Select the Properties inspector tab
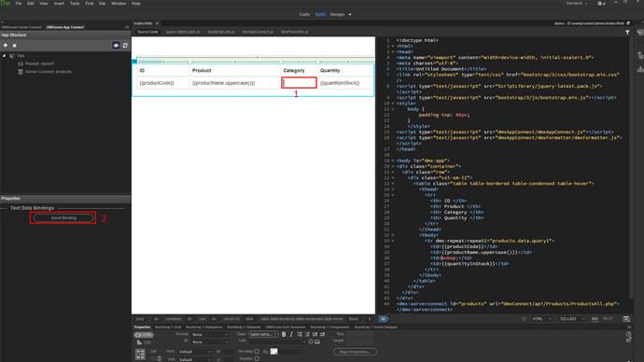 [142, 327]
